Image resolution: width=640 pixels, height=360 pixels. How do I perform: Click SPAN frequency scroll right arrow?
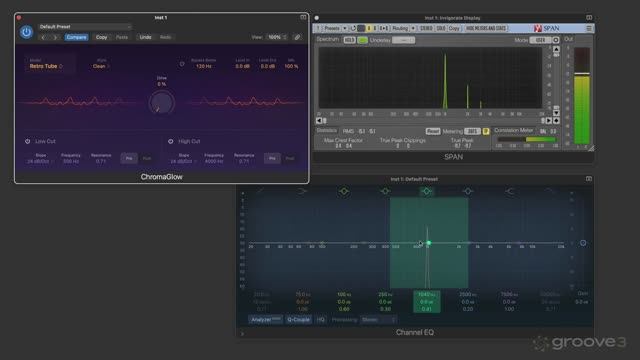(549, 120)
